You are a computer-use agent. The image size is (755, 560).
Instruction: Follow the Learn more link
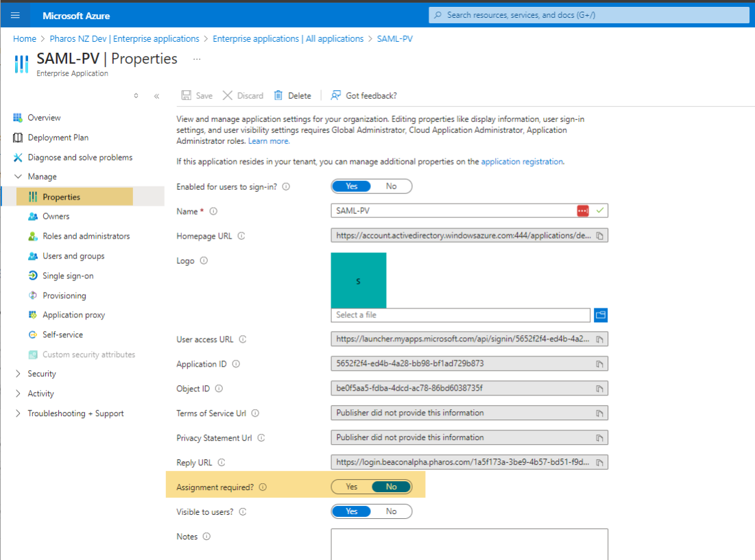(269, 141)
